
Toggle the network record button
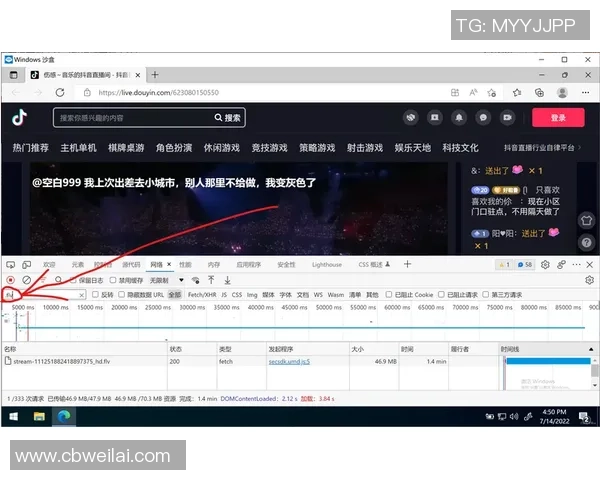click(x=11, y=280)
